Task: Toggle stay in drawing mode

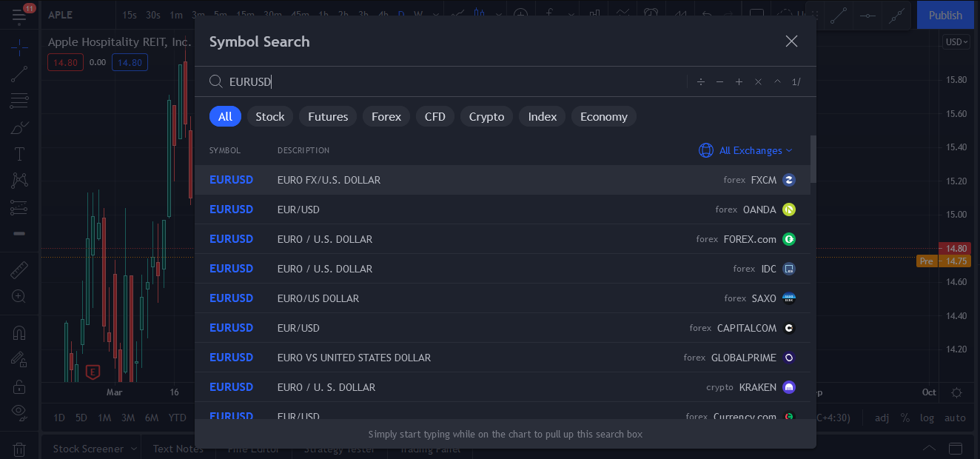Action: (x=19, y=360)
